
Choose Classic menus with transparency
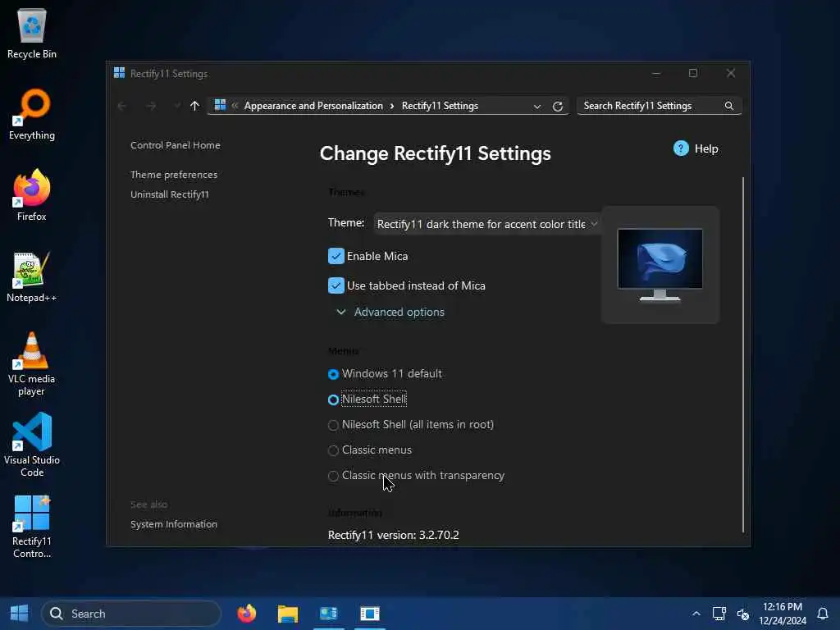click(x=333, y=476)
